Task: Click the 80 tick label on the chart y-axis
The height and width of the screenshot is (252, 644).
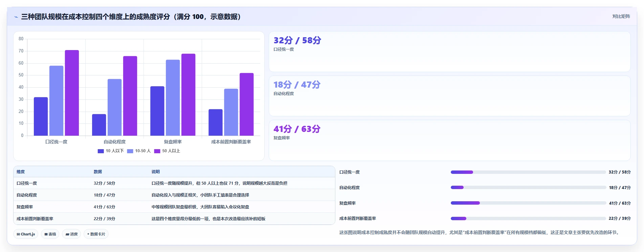Action: (21, 39)
